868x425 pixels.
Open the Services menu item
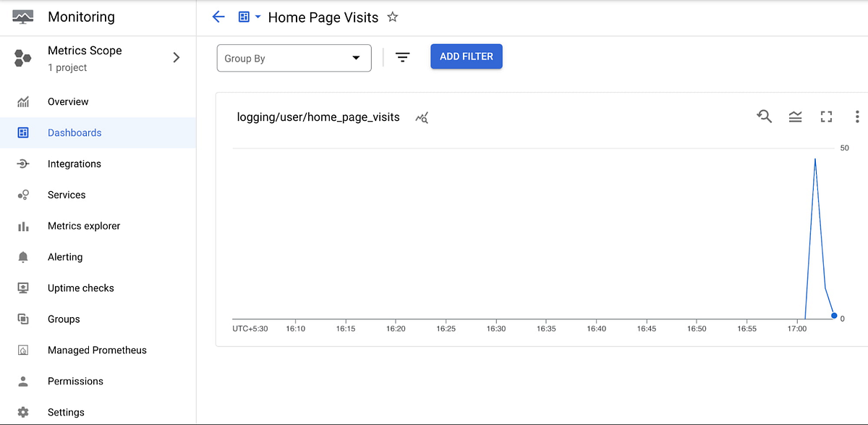[67, 194]
